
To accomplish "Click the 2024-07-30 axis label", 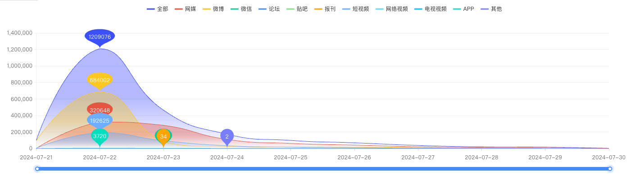I will tap(608, 157).
